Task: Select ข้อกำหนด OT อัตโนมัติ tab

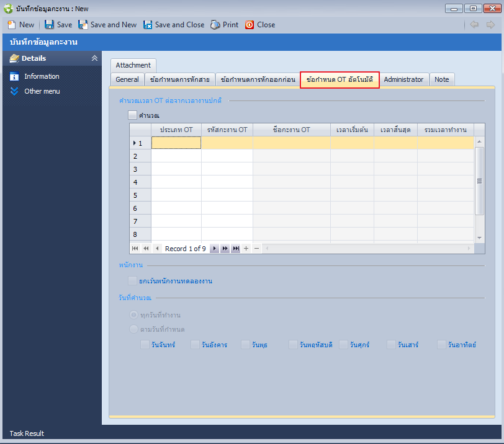Action: pos(340,79)
